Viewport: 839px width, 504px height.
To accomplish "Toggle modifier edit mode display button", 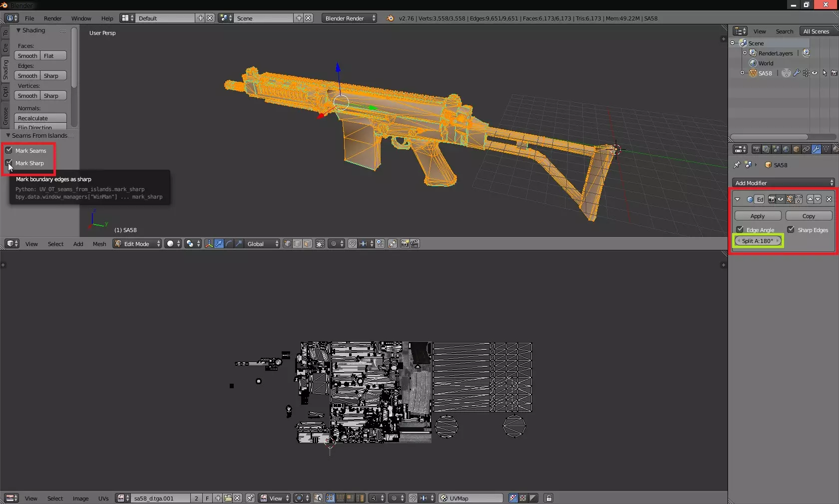I will 790,199.
